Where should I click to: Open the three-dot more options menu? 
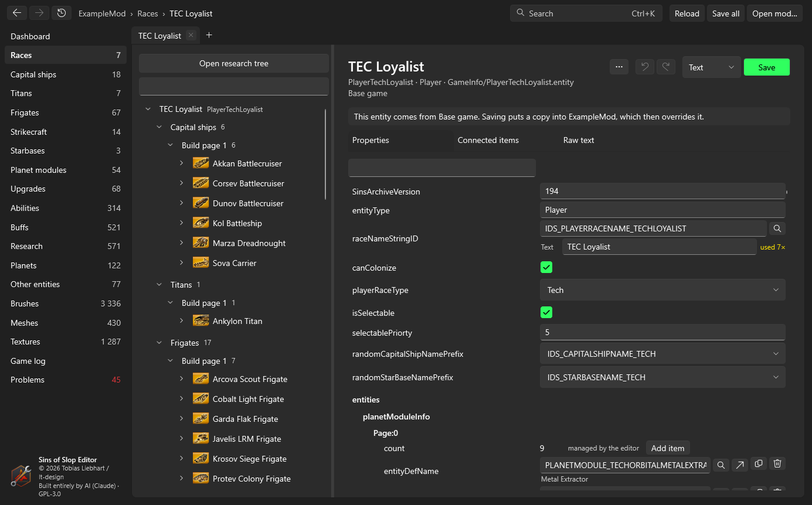click(619, 67)
